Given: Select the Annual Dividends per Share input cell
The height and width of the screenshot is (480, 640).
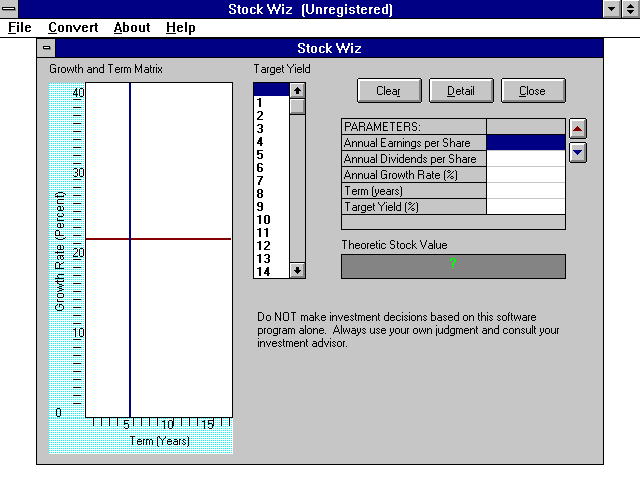Looking at the screenshot, I should pyautogui.click(x=525, y=159).
